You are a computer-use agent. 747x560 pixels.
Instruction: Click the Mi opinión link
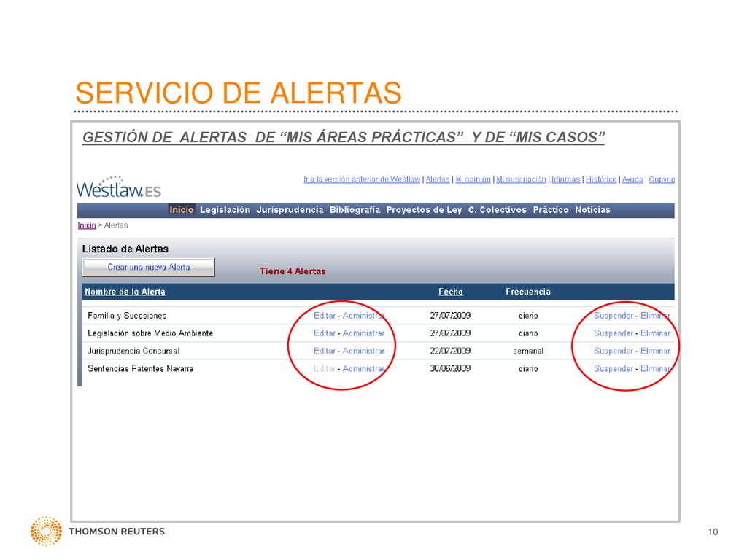point(473,179)
